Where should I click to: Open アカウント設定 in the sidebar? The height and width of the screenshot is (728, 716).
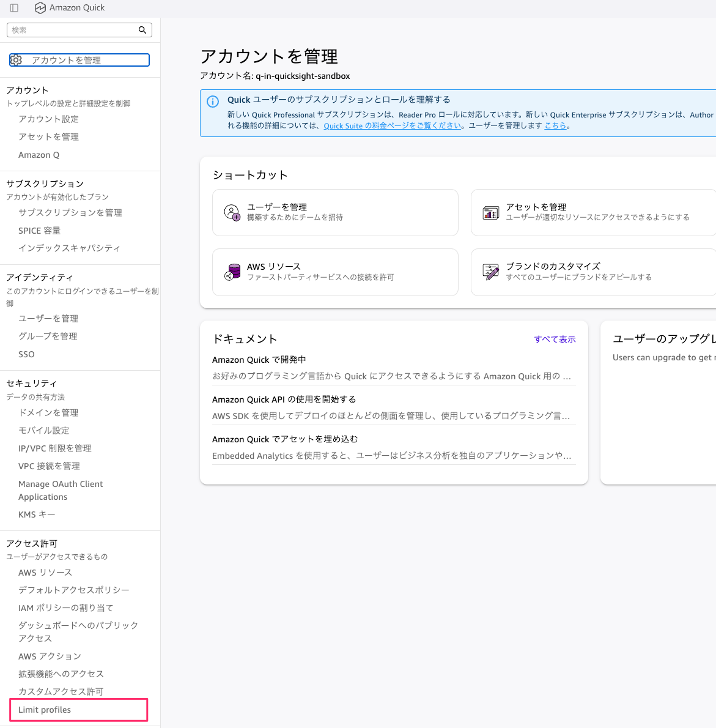coord(49,119)
